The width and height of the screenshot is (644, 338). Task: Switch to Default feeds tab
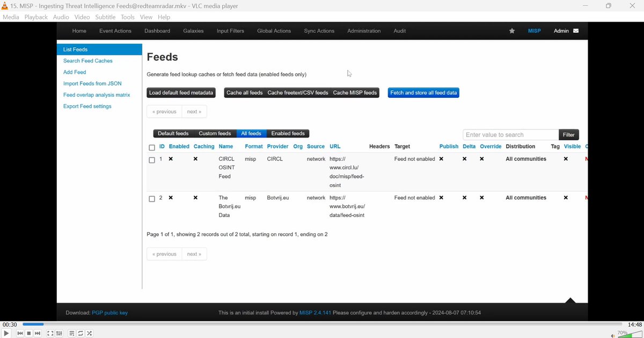coord(173,134)
